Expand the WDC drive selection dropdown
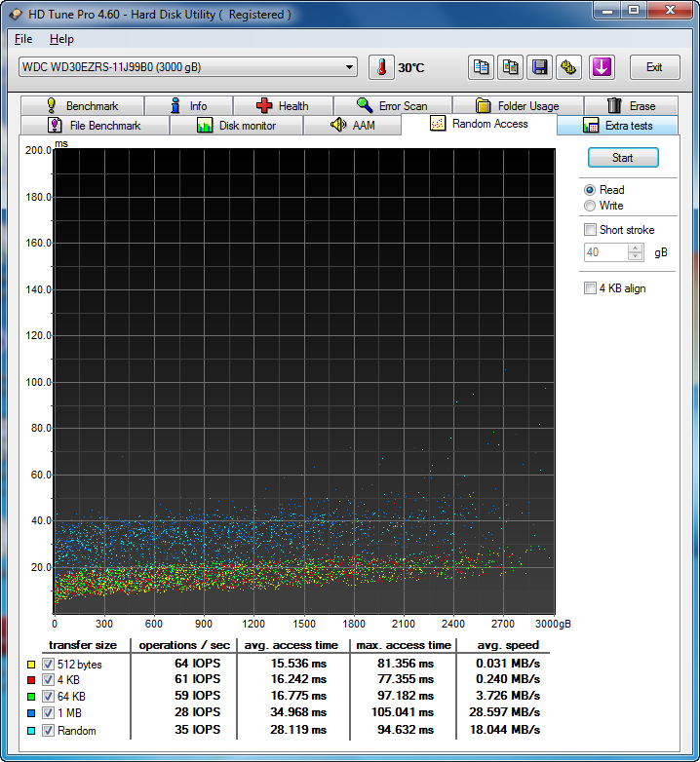Viewport: 700px width, 762px height. point(350,67)
